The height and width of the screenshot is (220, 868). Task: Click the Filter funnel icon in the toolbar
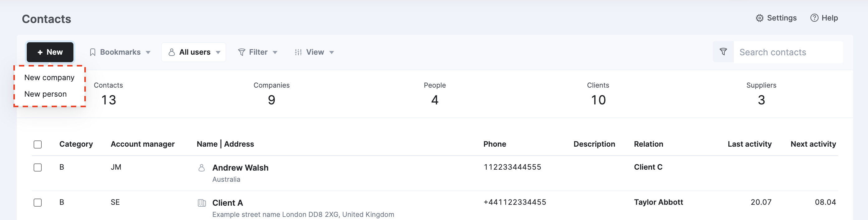(x=242, y=52)
